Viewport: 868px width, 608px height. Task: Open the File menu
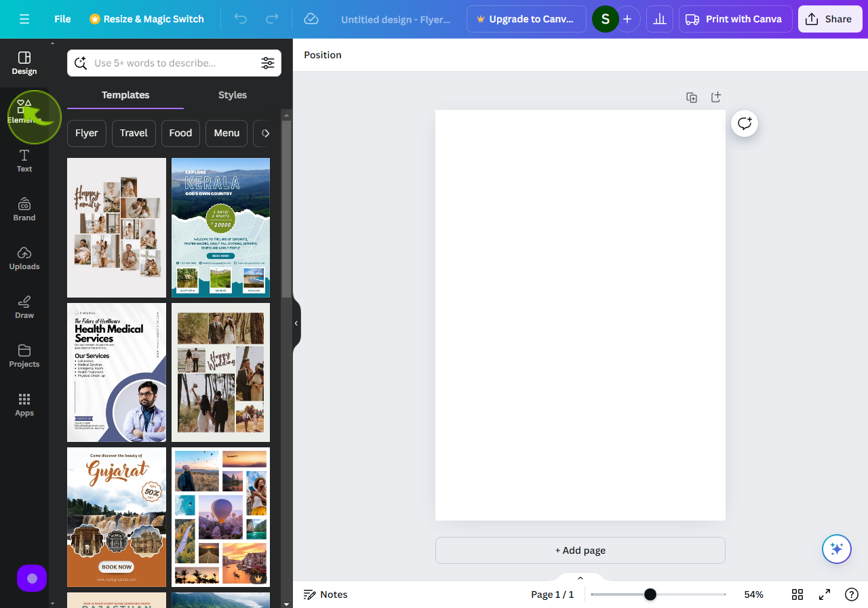[62, 19]
